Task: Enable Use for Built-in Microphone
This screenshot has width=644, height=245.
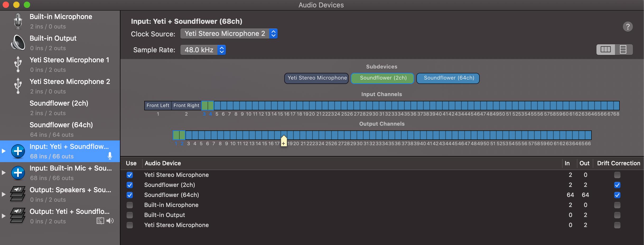Action: click(130, 205)
